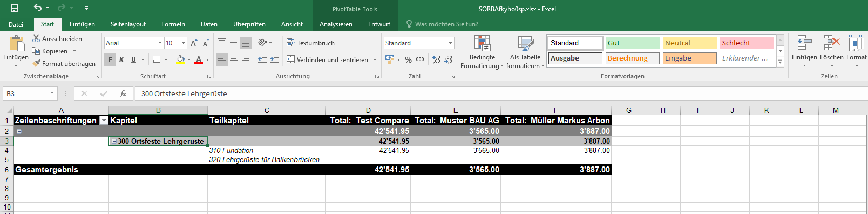
Task: Decrease font size with the small A icon
Action: pos(205,43)
